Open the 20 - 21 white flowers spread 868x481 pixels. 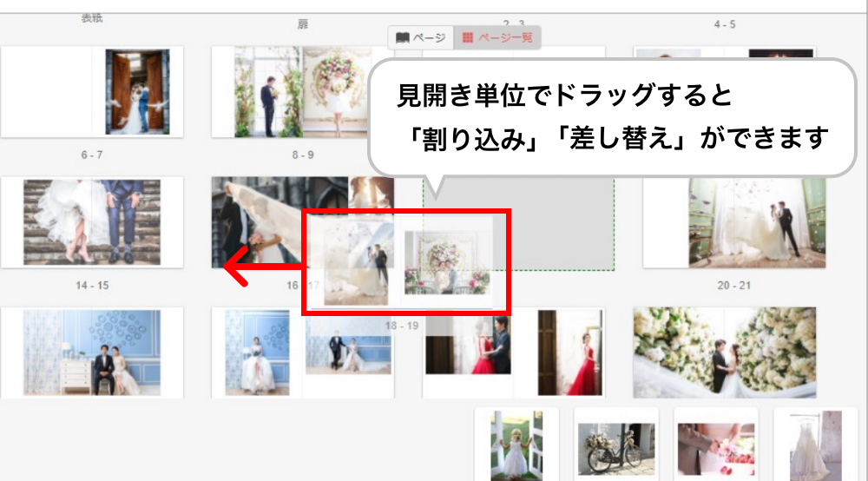(724, 353)
